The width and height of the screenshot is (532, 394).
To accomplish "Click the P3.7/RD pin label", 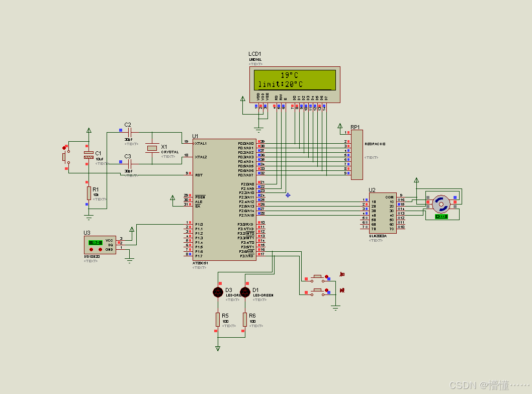I will pos(247,256).
